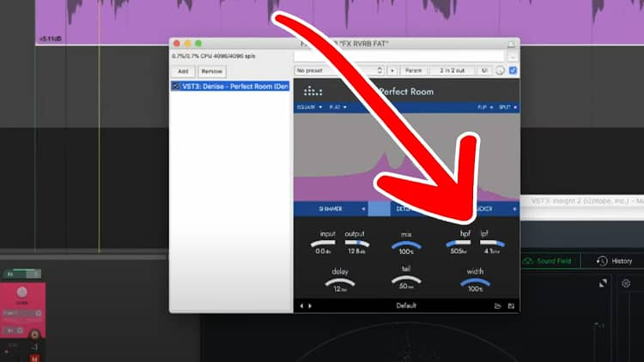Click the Default preset name
This screenshot has width=644, height=362.
point(406,305)
